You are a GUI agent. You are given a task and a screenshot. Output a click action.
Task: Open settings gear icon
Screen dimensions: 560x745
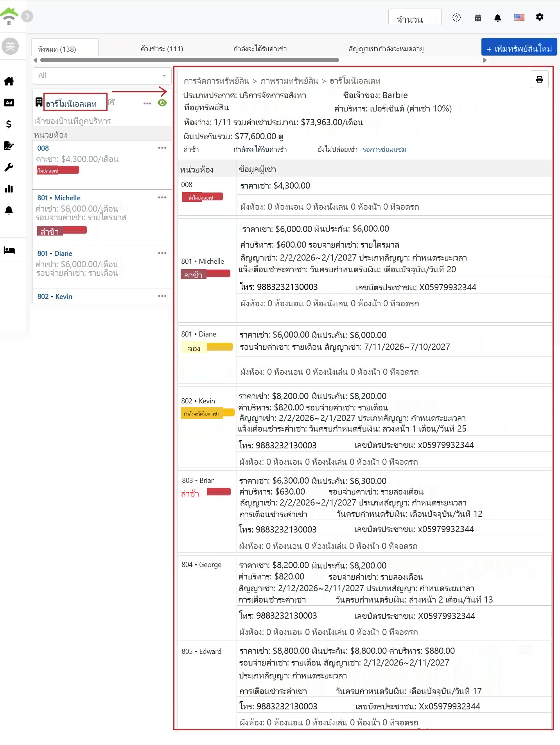(540, 17)
